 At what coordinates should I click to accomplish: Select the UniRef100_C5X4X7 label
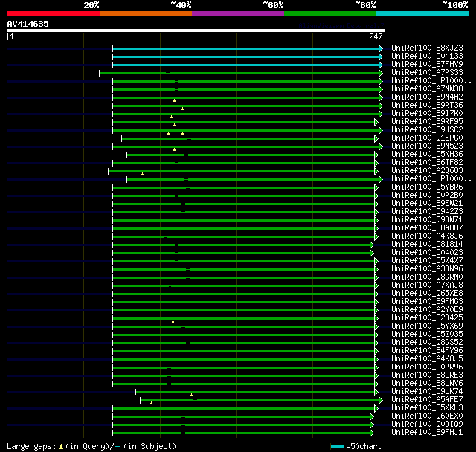(x=427, y=261)
